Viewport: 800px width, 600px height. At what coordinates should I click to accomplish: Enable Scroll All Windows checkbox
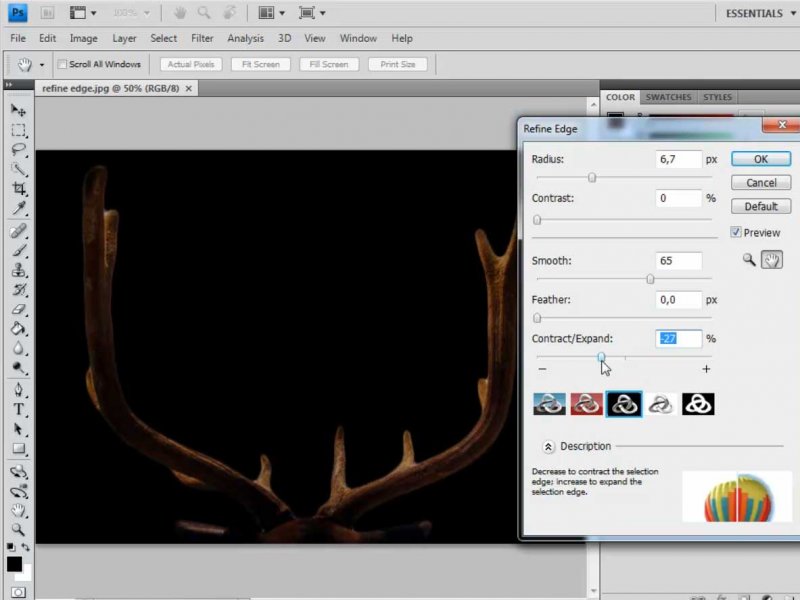(62, 65)
